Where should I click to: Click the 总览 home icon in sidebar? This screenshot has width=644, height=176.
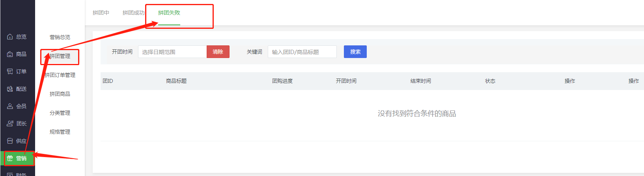(x=10, y=37)
